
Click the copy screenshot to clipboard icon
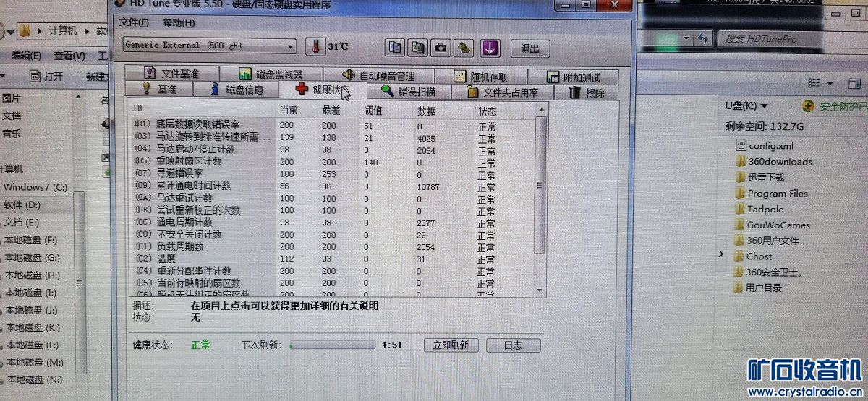417,48
